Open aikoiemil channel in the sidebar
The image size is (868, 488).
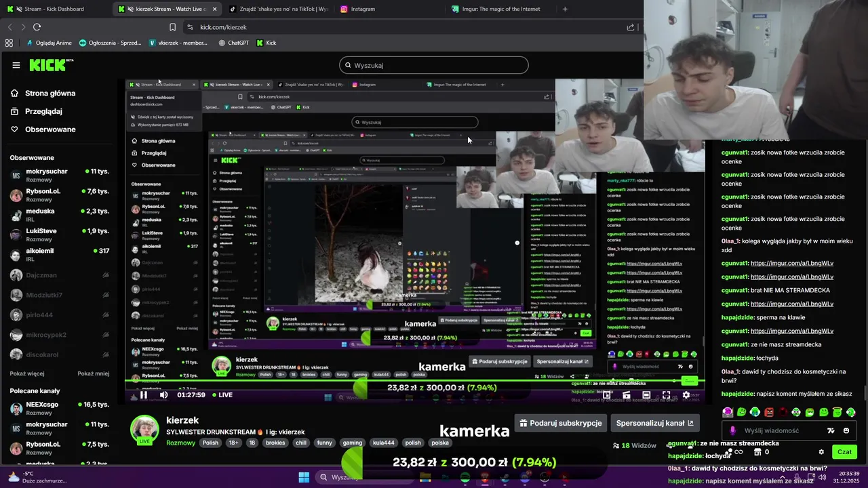coord(60,255)
